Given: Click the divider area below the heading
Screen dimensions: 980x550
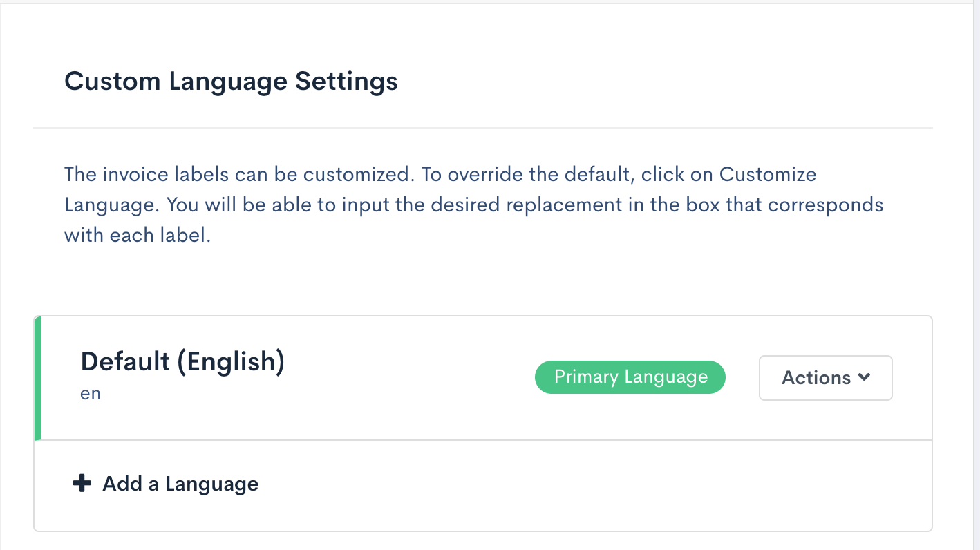Looking at the screenshot, I should pyautogui.click(x=484, y=128).
